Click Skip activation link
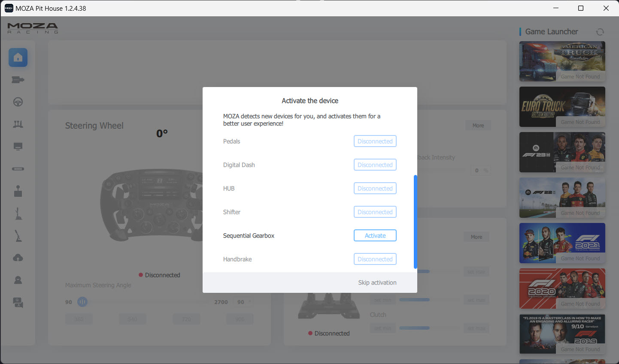619x364 pixels. [x=377, y=283]
